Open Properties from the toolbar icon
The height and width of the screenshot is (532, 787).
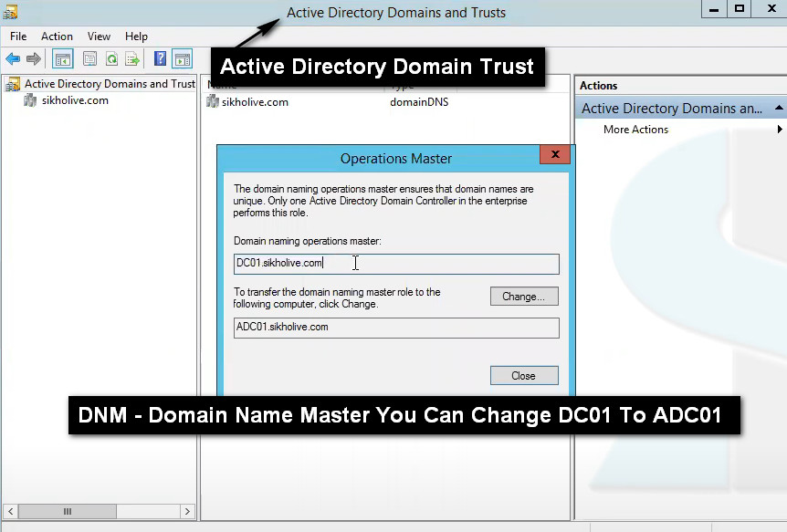(89, 59)
